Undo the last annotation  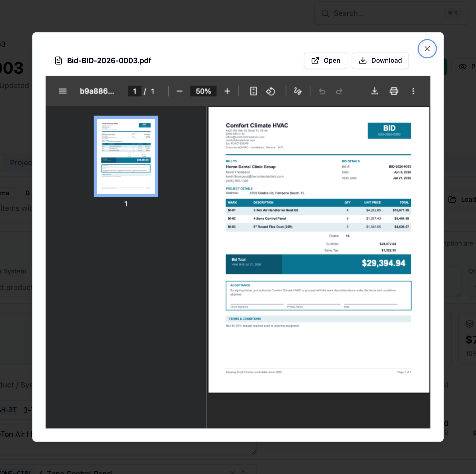(x=322, y=91)
